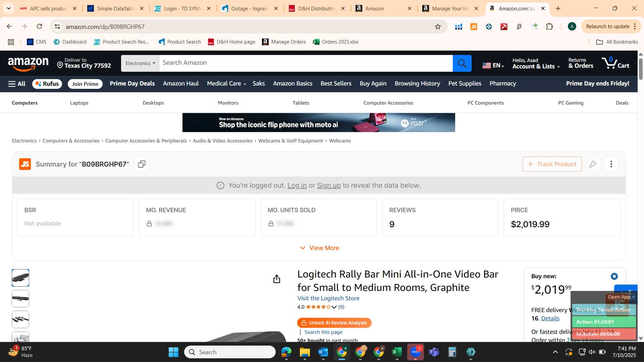Click the delivery Details link
This screenshot has width=644, height=362.
(x=550, y=318)
